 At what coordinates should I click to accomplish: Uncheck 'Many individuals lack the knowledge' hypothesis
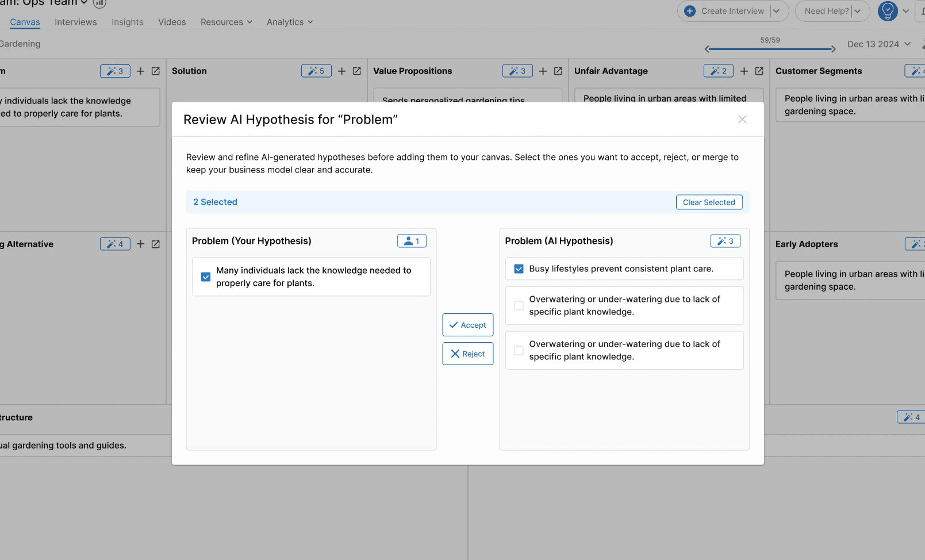click(x=206, y=277)
